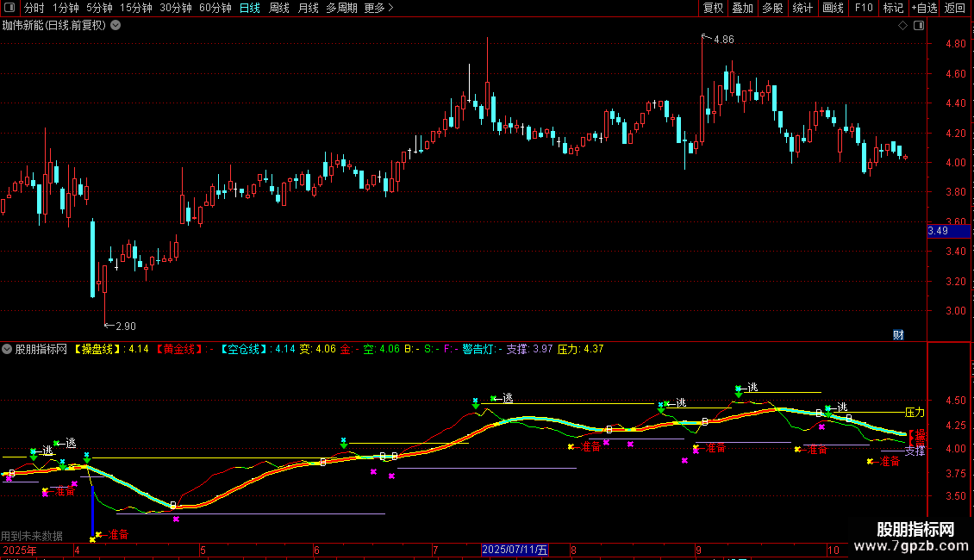
Task: Select the 日线 daily period
Action: click(x=250, y=8)
